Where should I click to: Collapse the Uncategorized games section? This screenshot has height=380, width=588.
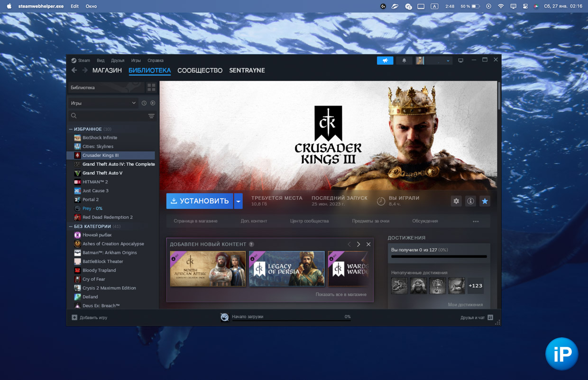tap(71, 226)
